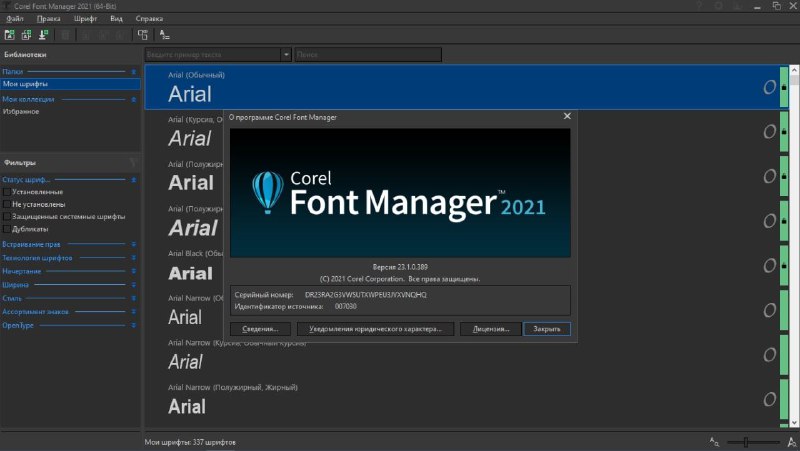The image size is (800, 451).
Task: Expand the Встраивание прав filter group
Action: (134, 244)
